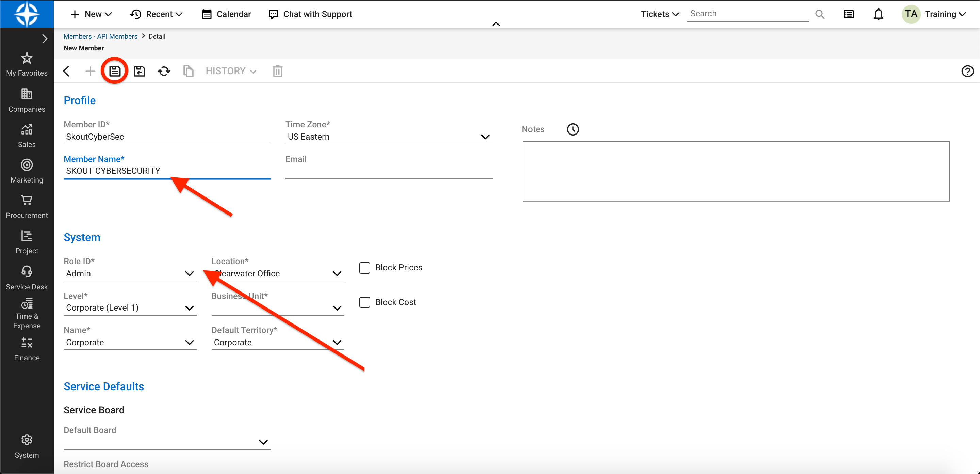Open the Sales module
The image size is (980, 474).
27,136
